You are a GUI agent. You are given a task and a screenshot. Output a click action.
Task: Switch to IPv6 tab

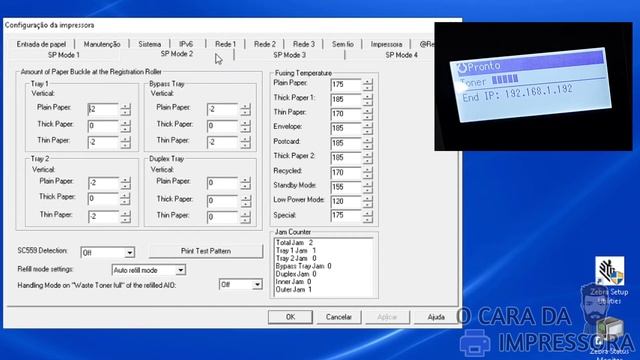click(186, 44)
